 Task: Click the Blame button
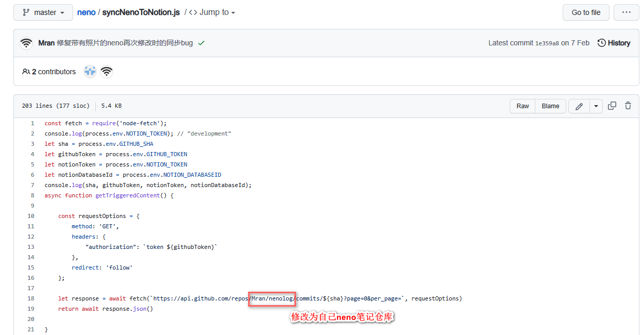tap(550, 106)
